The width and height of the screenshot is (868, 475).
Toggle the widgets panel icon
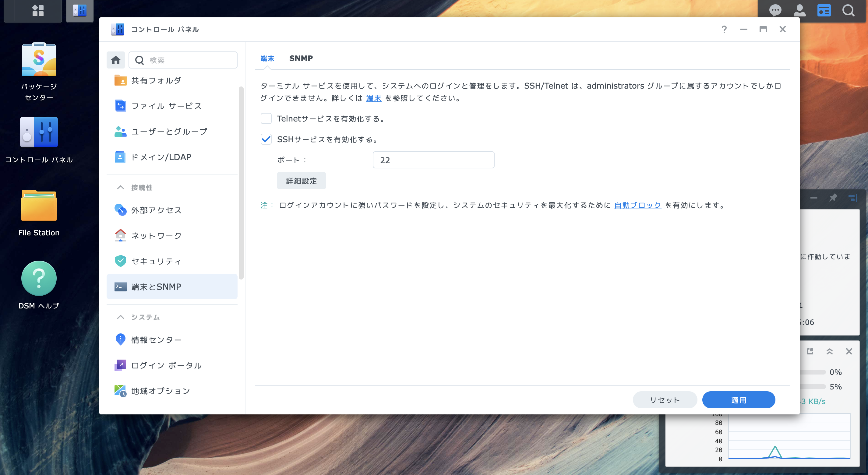pos(824,10)
